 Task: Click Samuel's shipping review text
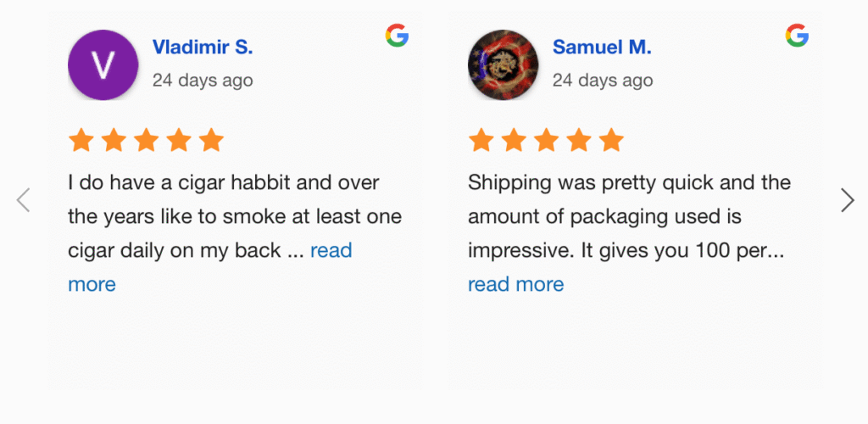pos(627,216)
